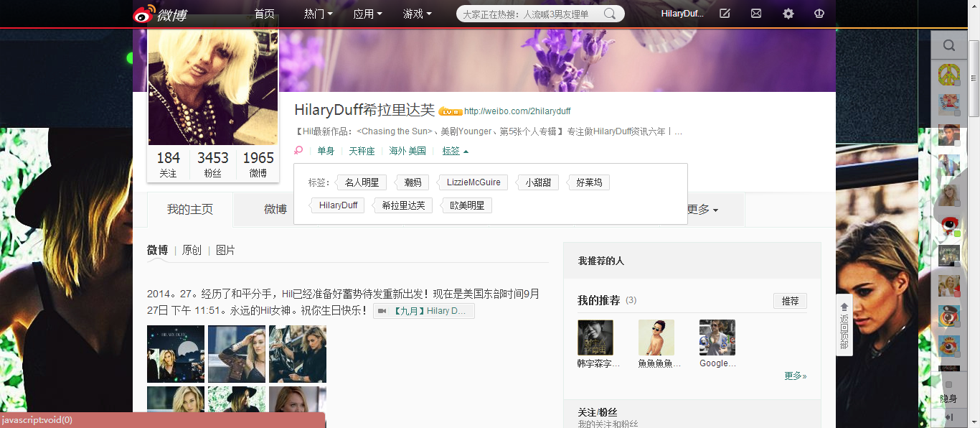This screenshot has height=428, width=980.
Task: Open the 1965 微博 posts count
Action: click(258, 164)
